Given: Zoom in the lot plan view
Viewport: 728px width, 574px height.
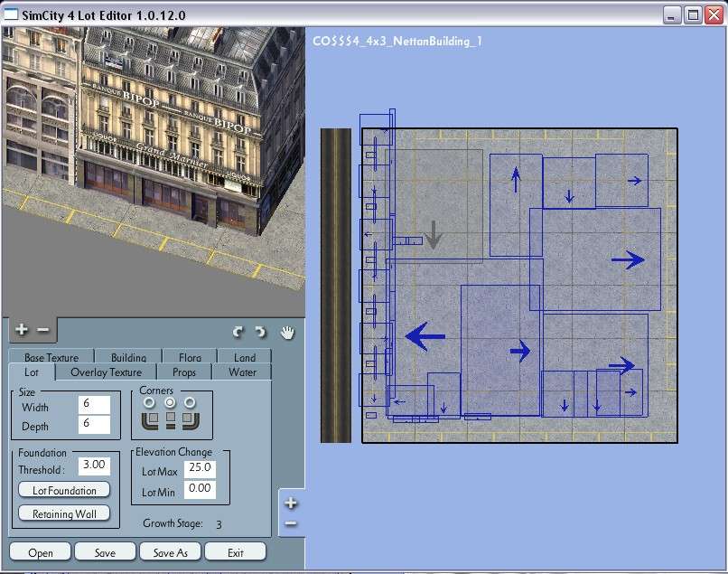Looking at the screenshot, I should pyautogui.click(x=291, y=503).
